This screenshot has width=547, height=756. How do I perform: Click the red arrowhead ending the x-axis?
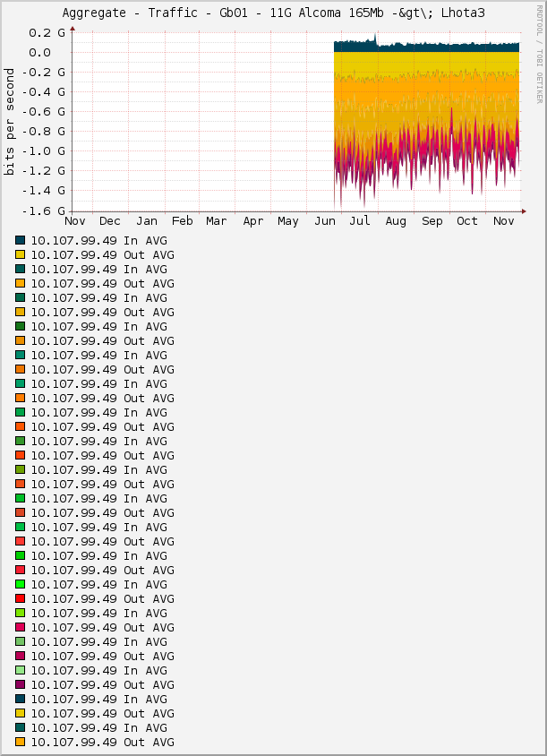525,210
